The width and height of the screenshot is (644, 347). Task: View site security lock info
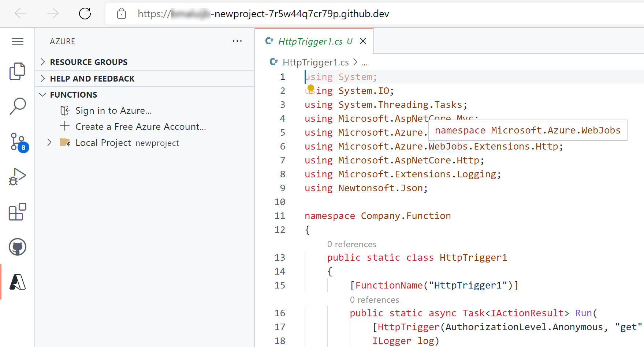pyautogui.click(x=122, y=14)
